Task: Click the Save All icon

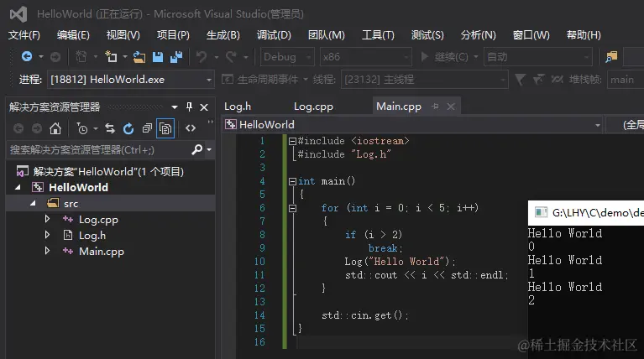Action: coord(176,57)
